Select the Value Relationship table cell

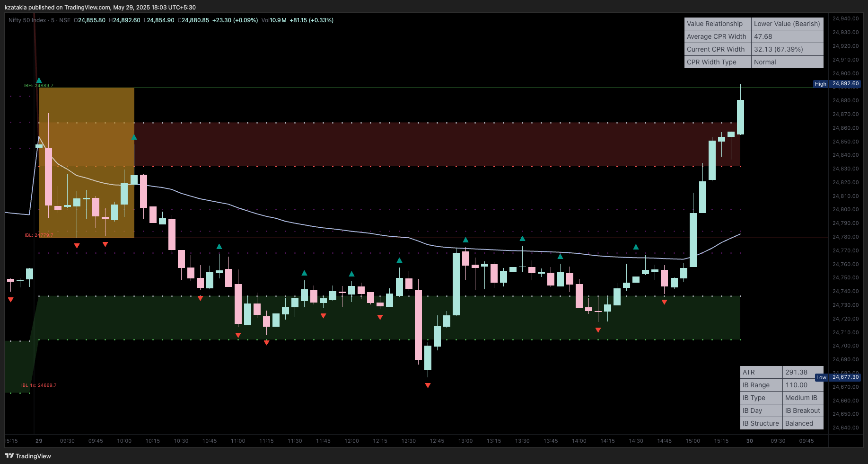(718, 24)
